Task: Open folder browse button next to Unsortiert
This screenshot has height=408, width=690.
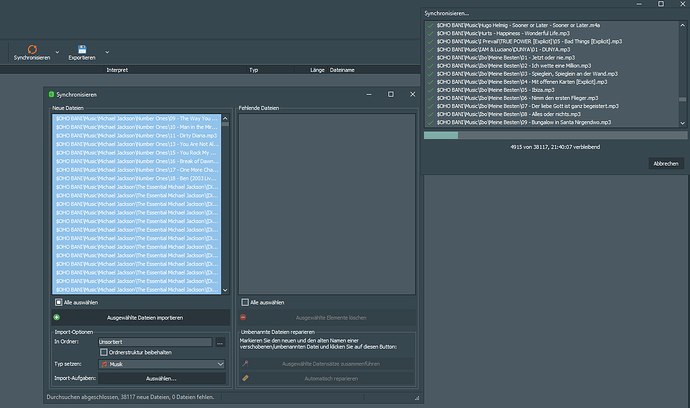Action: pos(219,343)
